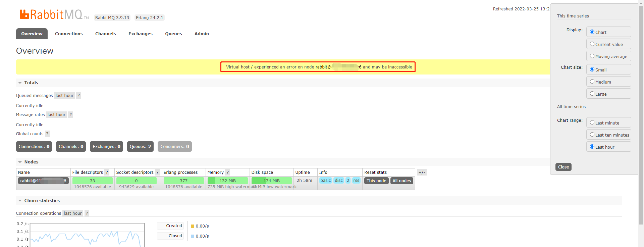This screenshot has width=644, height=247.
Task: Open help for Message rates
Action: pos(71,115)
